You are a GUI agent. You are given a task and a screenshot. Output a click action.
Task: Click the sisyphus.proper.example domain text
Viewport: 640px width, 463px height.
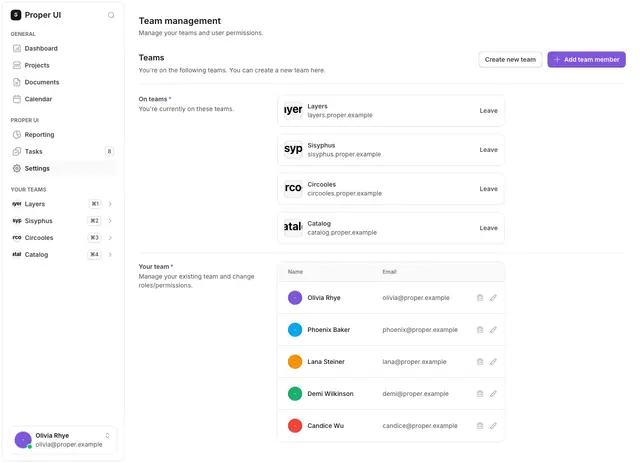point(344,154)
